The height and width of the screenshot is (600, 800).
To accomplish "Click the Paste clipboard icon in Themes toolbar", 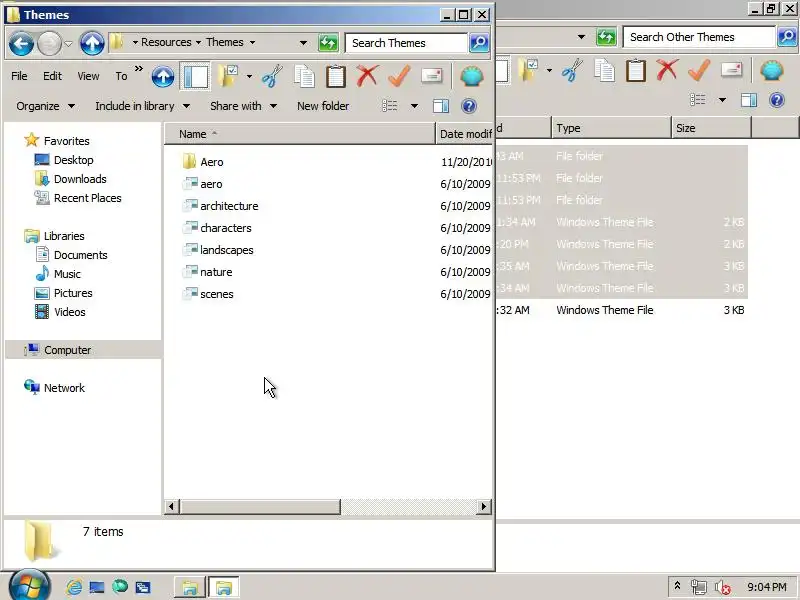I will click(336, 77).
